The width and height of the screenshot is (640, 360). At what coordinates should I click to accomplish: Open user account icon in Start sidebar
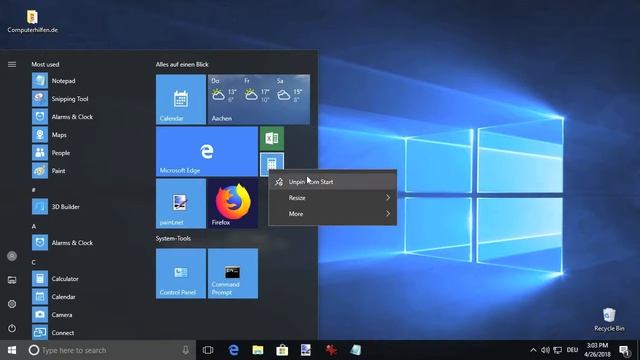point(12,256)
